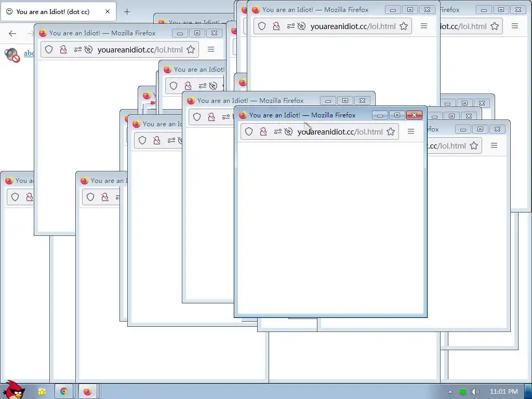Open hamburger menu in top-edge popup with full URL
This screenshot has height=399, width=532.
click(424, 26)
